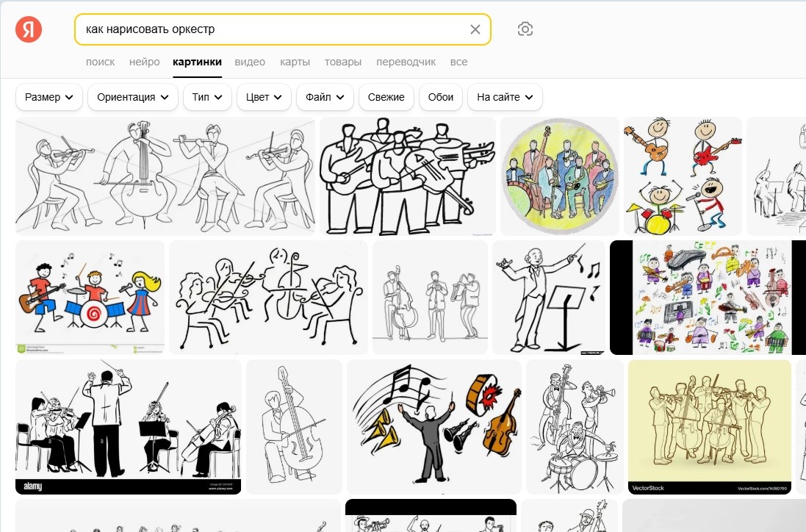The width and height of the screenshot is (806, 532).
Task: Open the conductor with flying instruments image
Action: [x=433, y=427]
